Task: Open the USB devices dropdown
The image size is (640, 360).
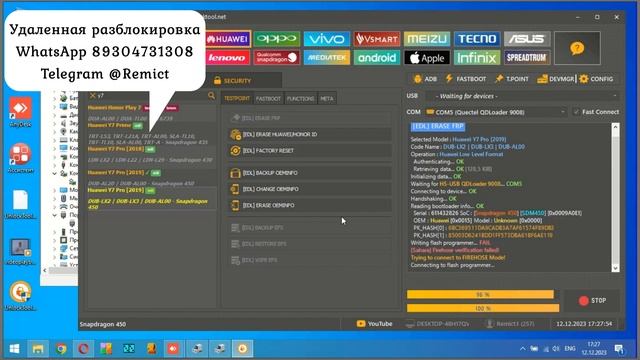Action: [522, 96]
